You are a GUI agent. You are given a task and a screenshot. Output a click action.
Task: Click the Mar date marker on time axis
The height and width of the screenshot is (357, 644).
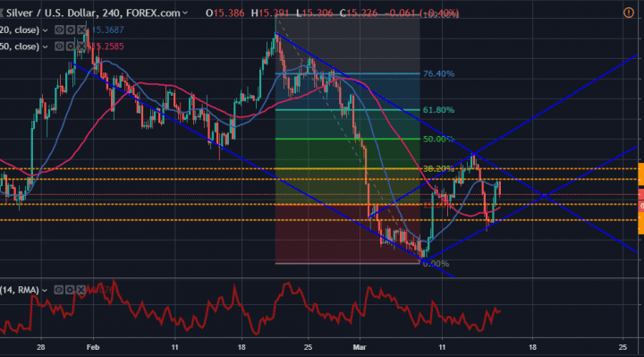coord(360,347)
